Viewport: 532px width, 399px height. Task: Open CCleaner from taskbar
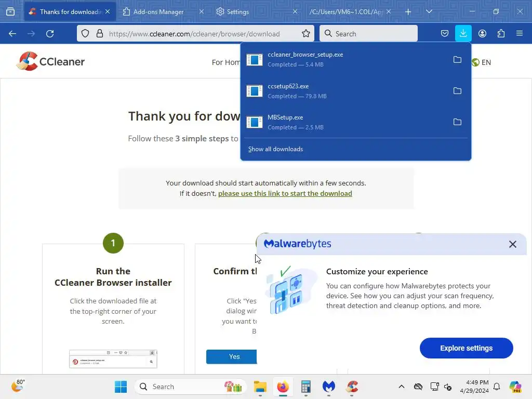tap(352, 387)
